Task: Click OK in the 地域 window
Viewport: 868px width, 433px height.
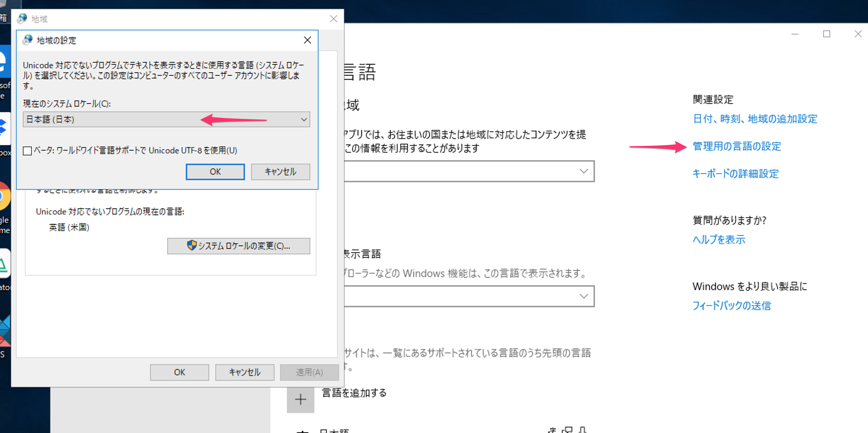Action: (179, 372)
